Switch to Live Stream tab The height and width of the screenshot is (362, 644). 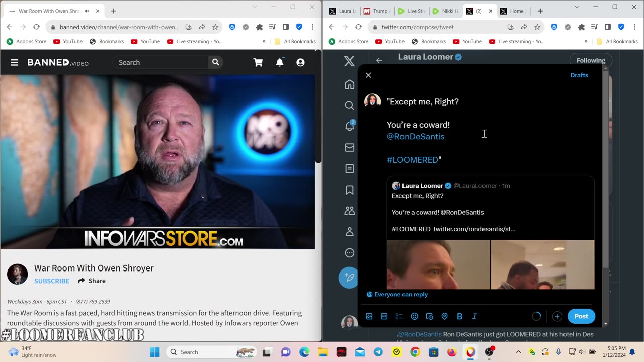(411, 11)
